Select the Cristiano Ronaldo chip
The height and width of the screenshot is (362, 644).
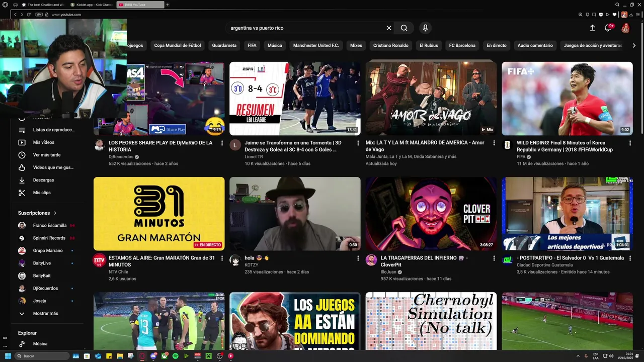point(391,45)
